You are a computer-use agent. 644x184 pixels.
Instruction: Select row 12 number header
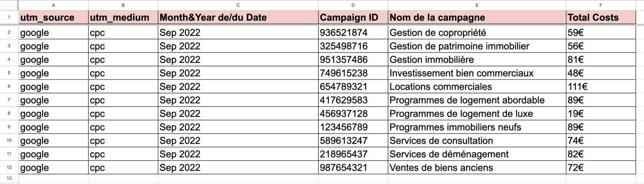pyautogui.click(x=9, y=167)
